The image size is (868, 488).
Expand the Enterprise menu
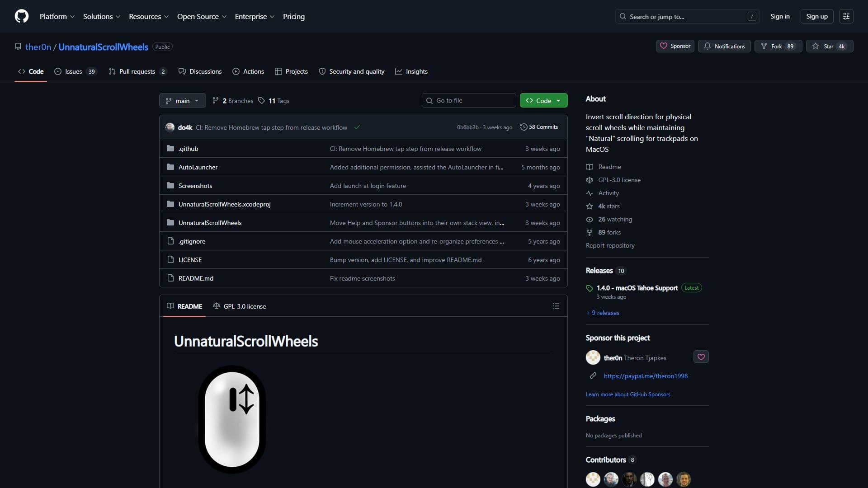point(255,16)
